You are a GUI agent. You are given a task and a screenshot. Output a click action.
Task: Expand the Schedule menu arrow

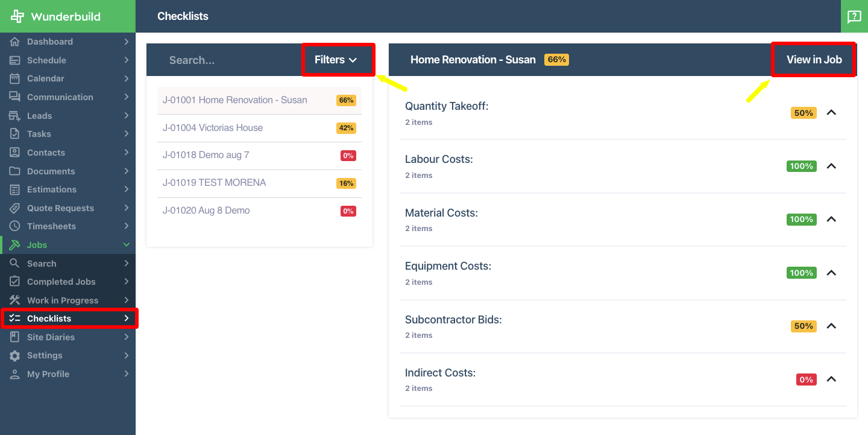coord(127,60)
